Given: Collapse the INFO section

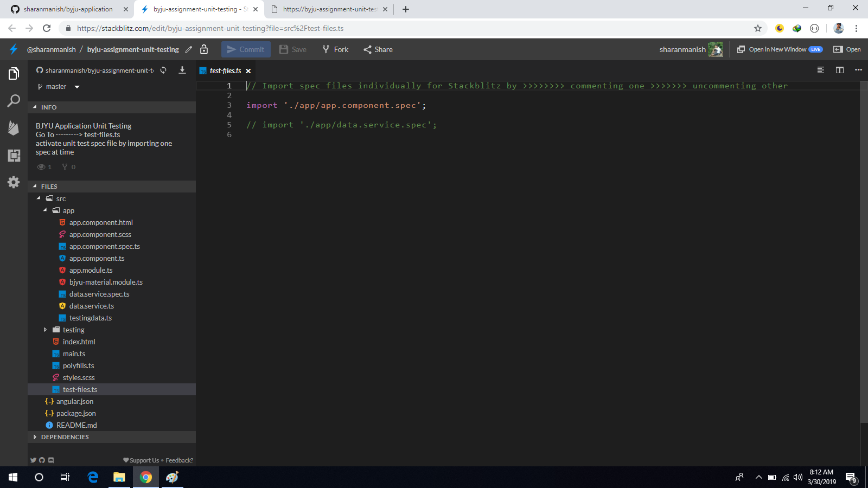Looking at the screenshot, I should tap(112, 107).
